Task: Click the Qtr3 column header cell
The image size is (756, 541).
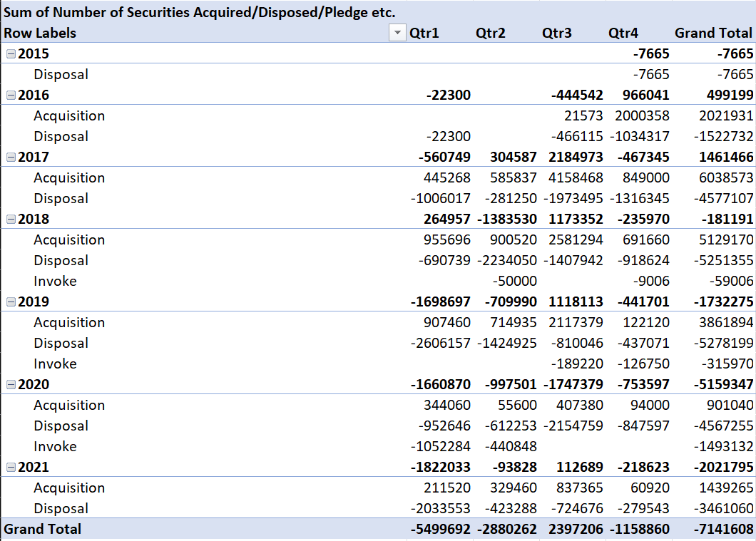Action: [557, 33]
